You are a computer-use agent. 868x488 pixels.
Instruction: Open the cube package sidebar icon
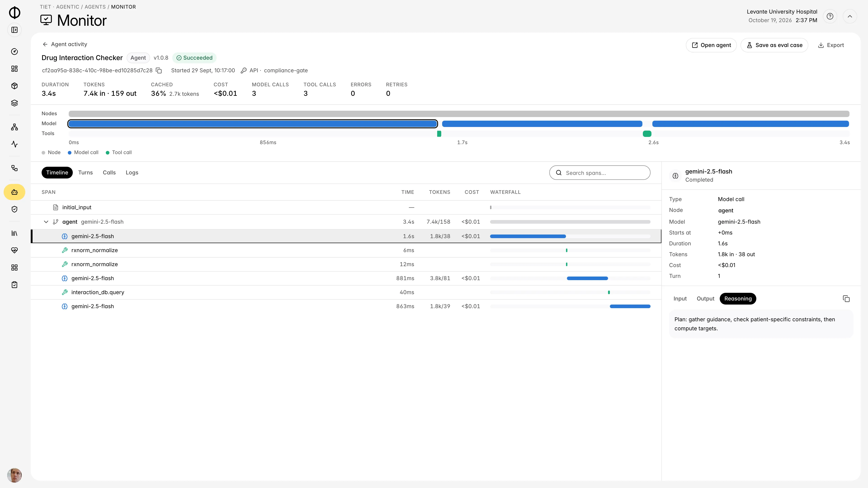click(x=14, y=86)
